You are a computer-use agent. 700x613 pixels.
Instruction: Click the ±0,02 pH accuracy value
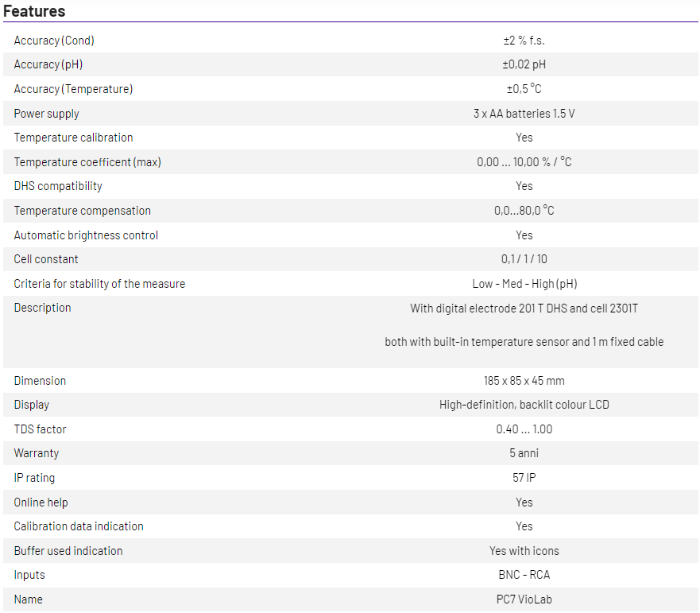click(x=524, y=64)
